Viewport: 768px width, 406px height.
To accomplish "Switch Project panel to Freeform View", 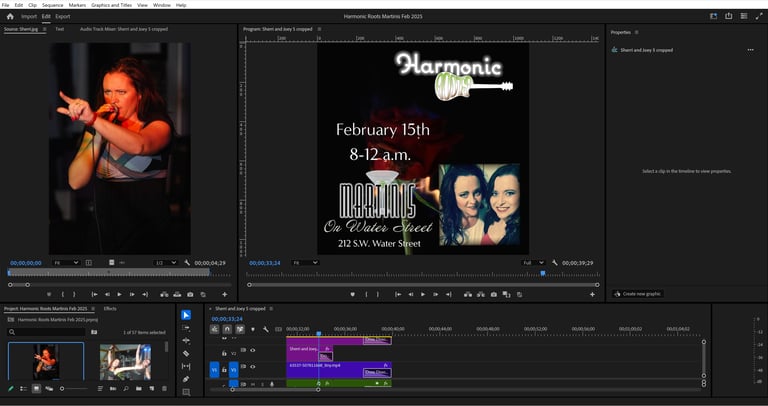I will click(x=49, y=388).
